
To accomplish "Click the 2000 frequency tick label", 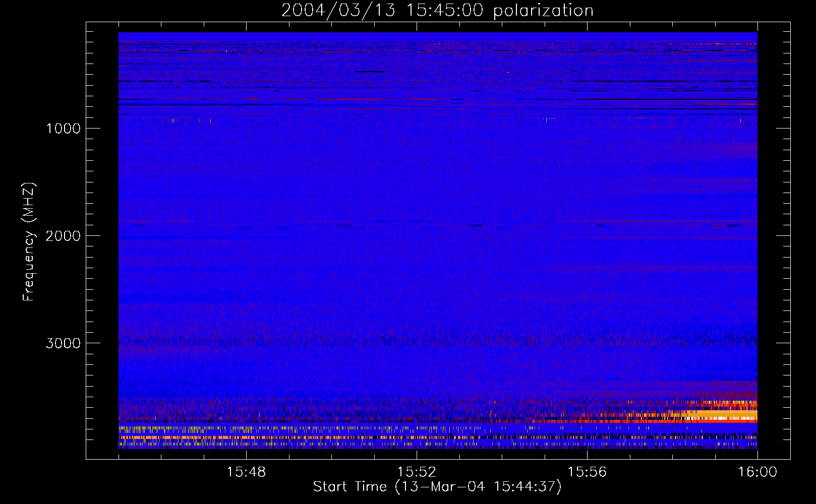I will (x=63, y=236).
